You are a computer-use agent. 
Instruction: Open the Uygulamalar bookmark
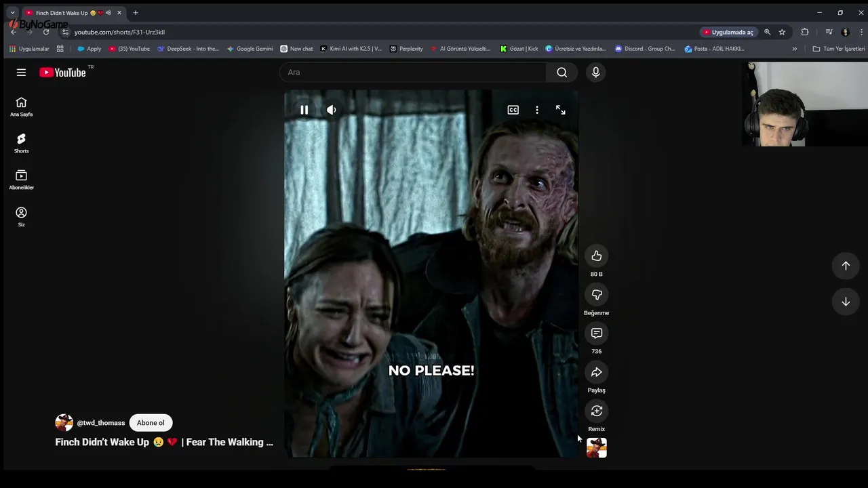click(28, 49)
